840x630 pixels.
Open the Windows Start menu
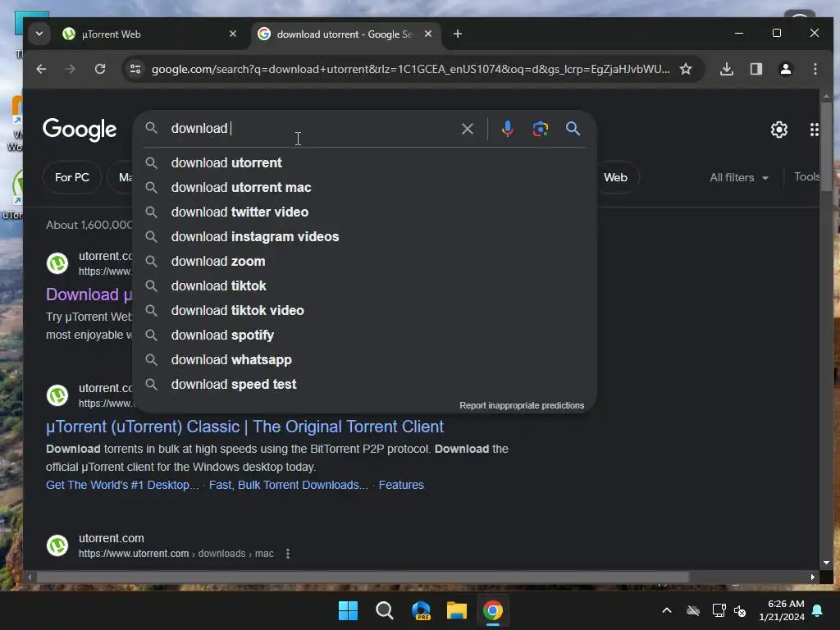click(x=348, y=610)
